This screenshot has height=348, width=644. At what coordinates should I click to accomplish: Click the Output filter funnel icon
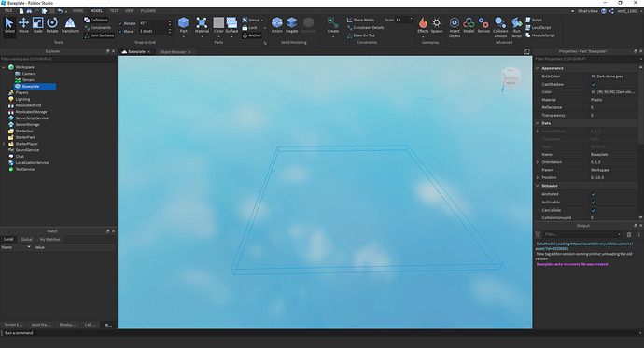538,234
